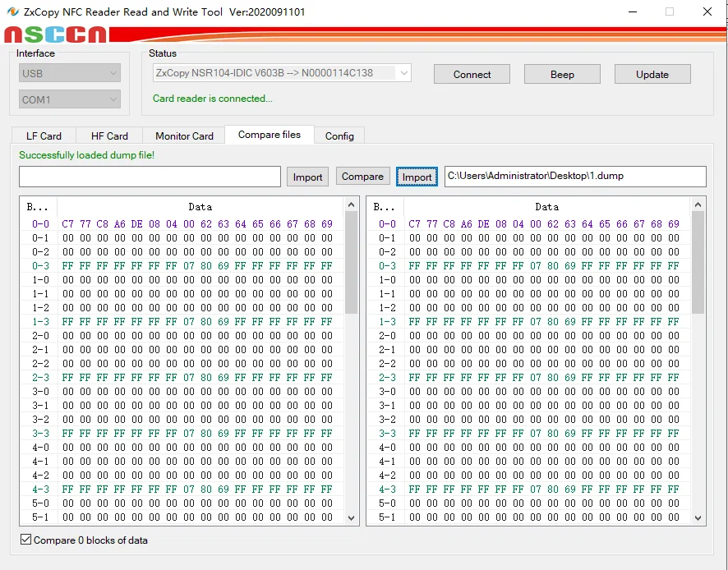This screenshot has height=570, width=728.
Task: Select row 0-3 in the first data table
Action: [182, 265]
